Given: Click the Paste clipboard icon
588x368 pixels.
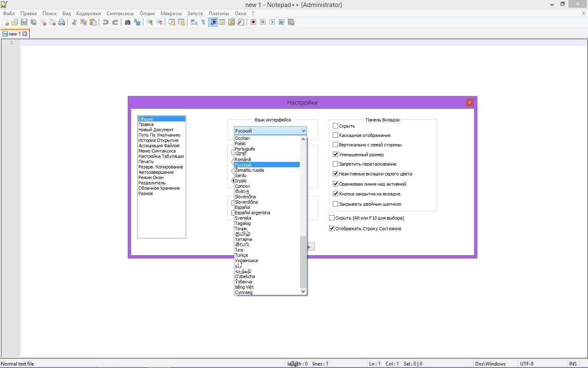Looking at the screenshot, I should coord(93,22).
